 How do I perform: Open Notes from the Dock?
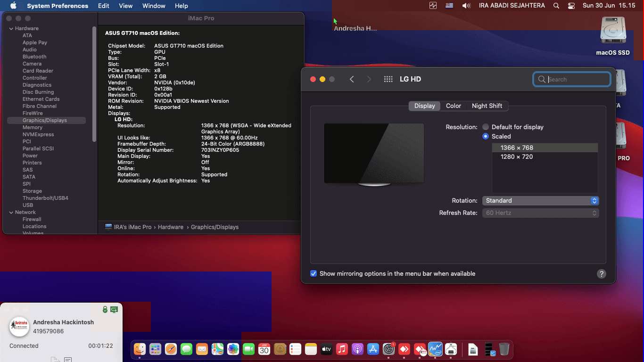click(x=311, y=349)
